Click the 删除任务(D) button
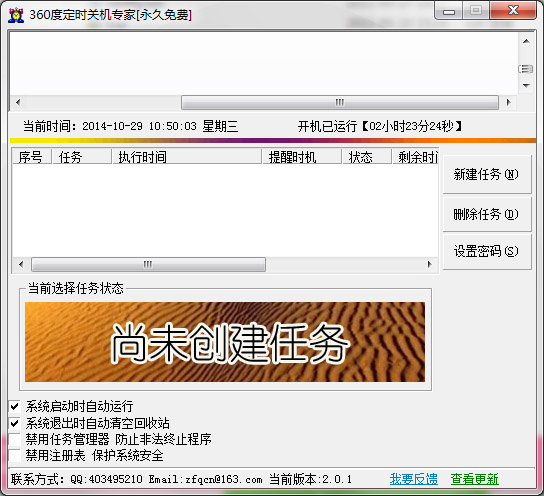This screenshot has height=496, width=544. tap(486, 214)
